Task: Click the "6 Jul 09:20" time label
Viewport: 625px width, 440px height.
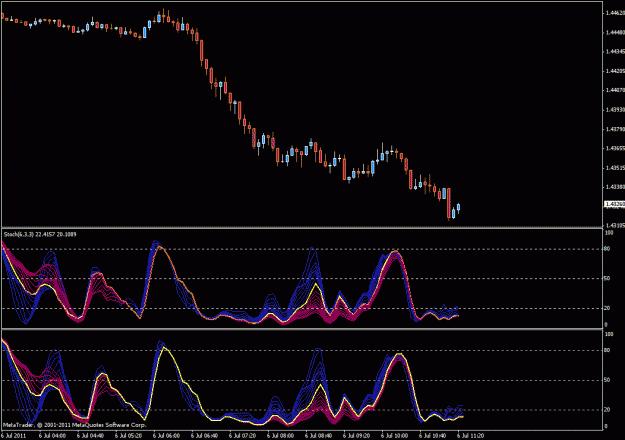Action: coord(357,436)
